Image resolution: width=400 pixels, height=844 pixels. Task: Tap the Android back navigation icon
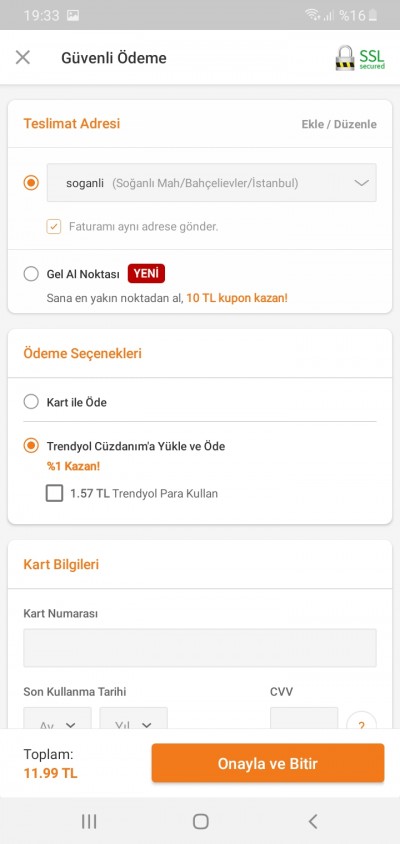point(312,821)
